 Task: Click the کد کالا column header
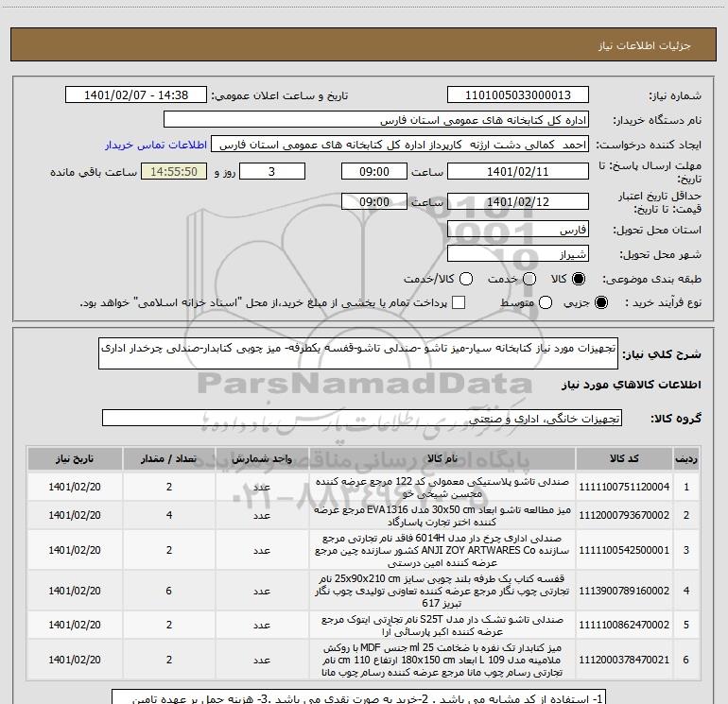click(x=624, y=458)
